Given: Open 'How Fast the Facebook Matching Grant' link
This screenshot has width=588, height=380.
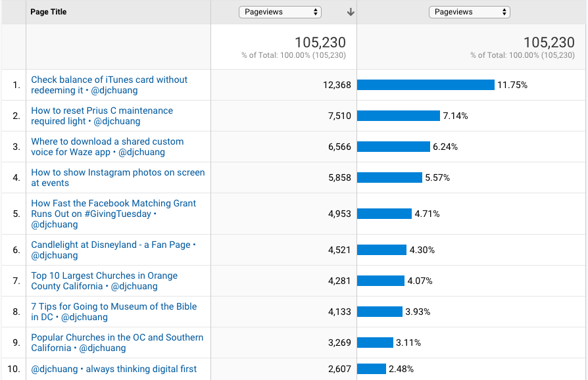Looking at the screenshot, I should (113, 214).
